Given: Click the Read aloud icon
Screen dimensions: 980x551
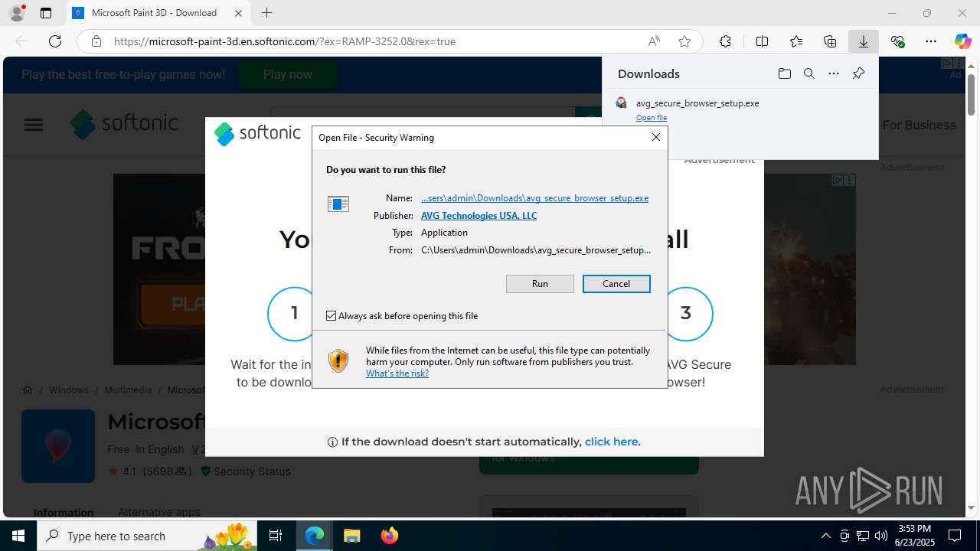Looking at the screenshot, I should [x=654, y=41].
